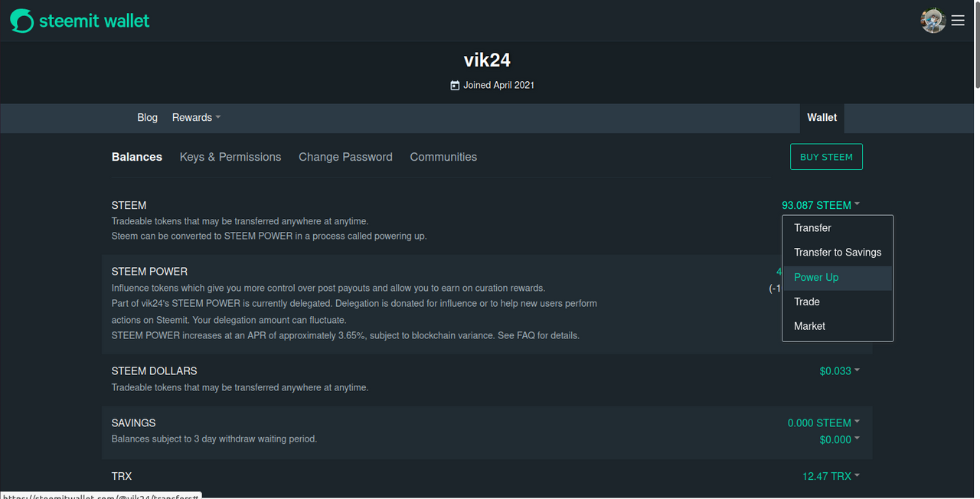The height and width of the screenshot is (499, 980).
Task: Click the Steemit Wallet logo icon
Action: [22, 21]
